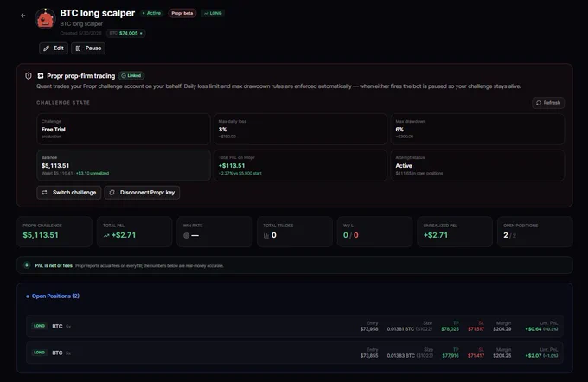Click the Unrealized P&L +$2.71 value
The width and height of the screenshot is (588, 382).
coord(436,235)
